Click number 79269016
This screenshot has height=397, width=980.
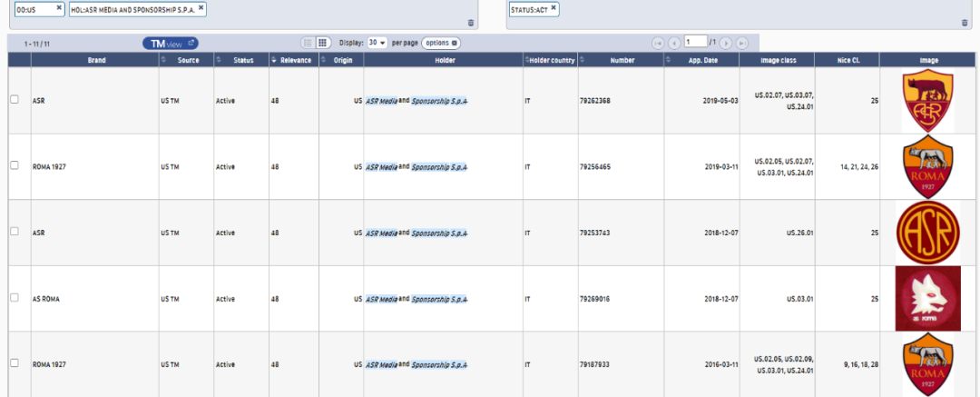click(x=595, y=299)
